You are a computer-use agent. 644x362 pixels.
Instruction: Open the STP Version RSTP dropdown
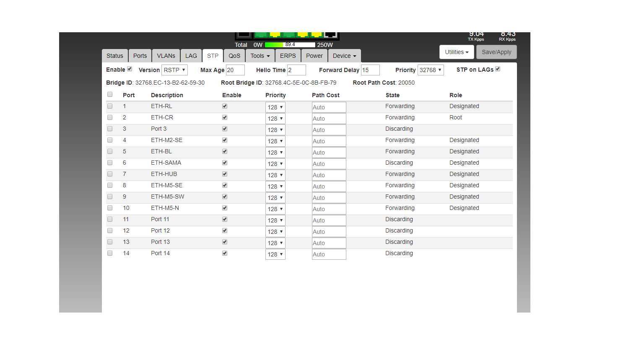[x=174, y=70]
